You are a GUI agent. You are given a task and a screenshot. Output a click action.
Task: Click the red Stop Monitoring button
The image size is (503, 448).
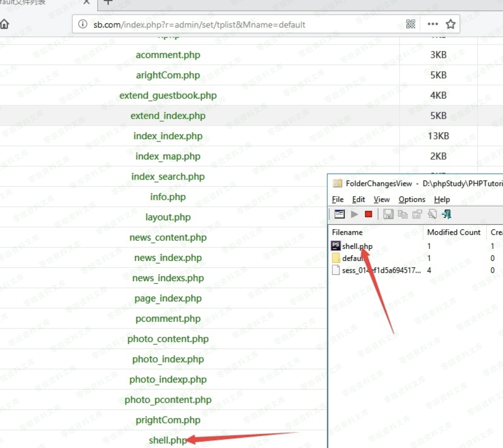[368, 214]
